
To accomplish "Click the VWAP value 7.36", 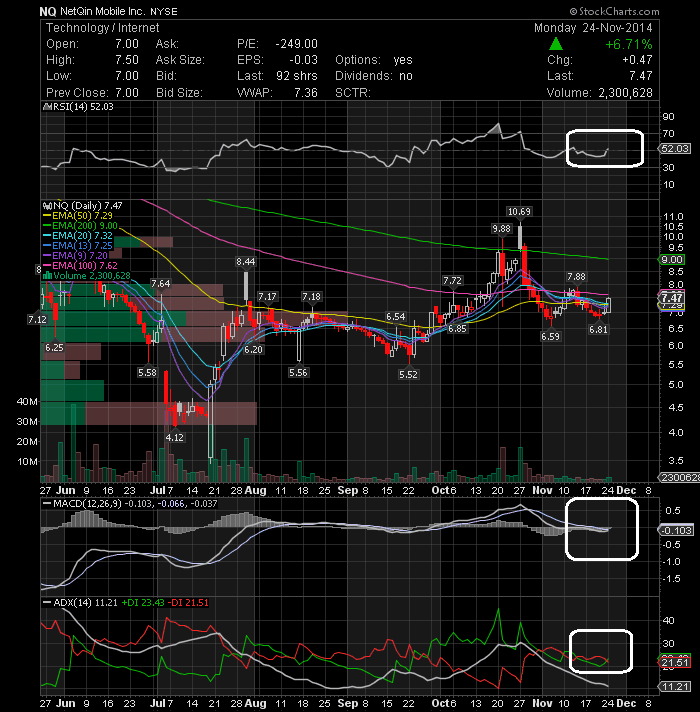I will point(306,93).
